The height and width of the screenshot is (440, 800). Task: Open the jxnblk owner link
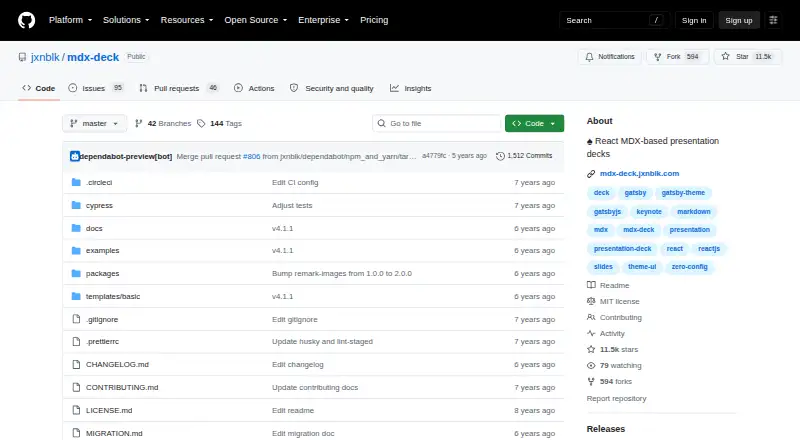(x=45, y=57)
